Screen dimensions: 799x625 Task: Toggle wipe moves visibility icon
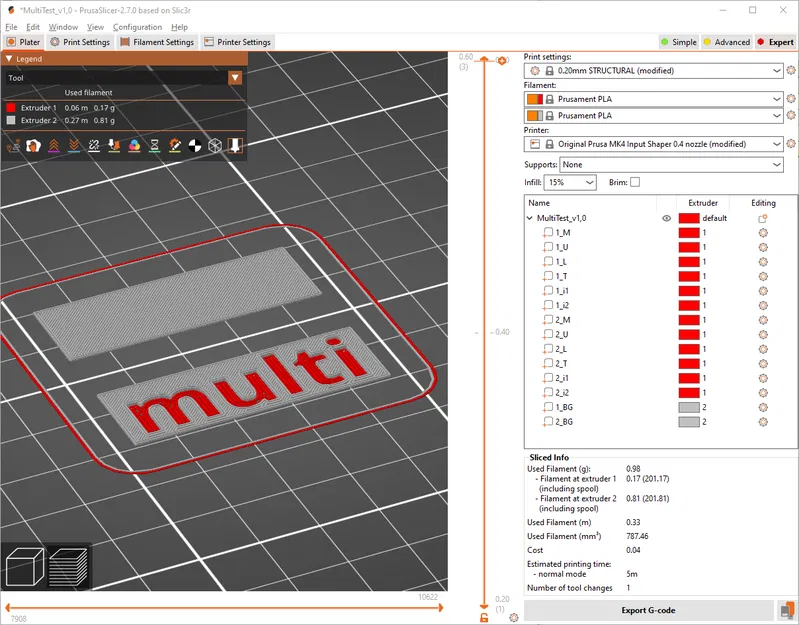click(x=34, y=146)
